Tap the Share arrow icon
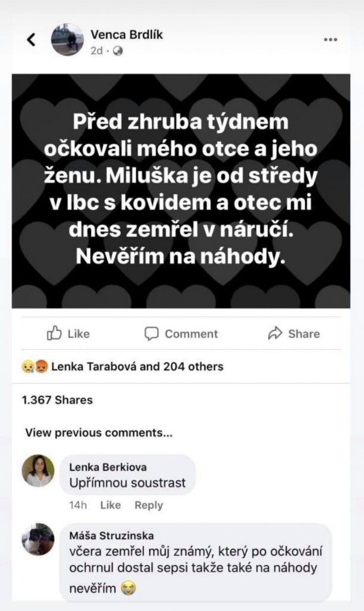364x611 pixels. click(275, 334)
